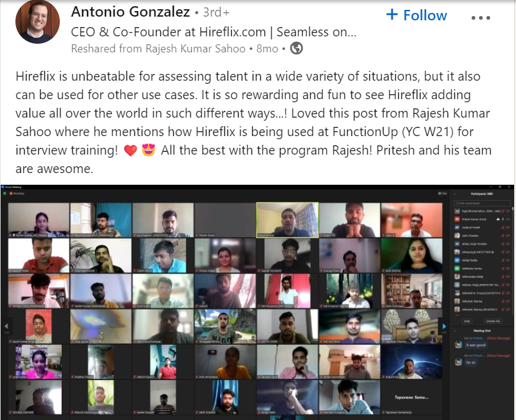
Task: Click the Follow button
Action: pyautogui.click(x=417, y=15)
